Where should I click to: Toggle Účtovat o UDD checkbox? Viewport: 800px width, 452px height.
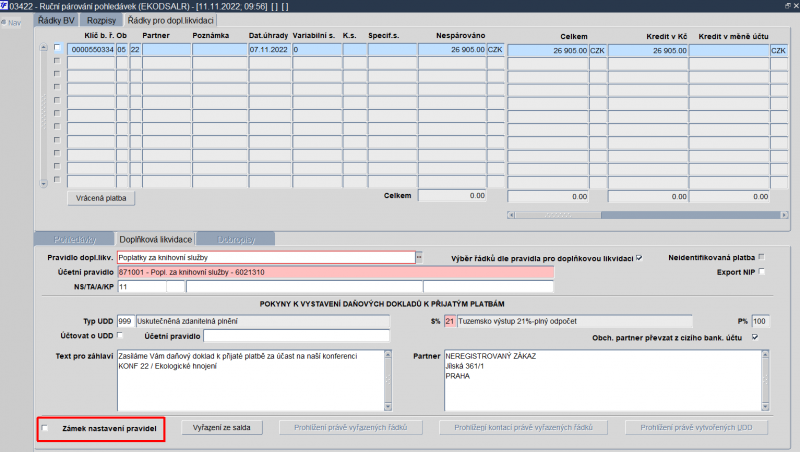[120, 335]
